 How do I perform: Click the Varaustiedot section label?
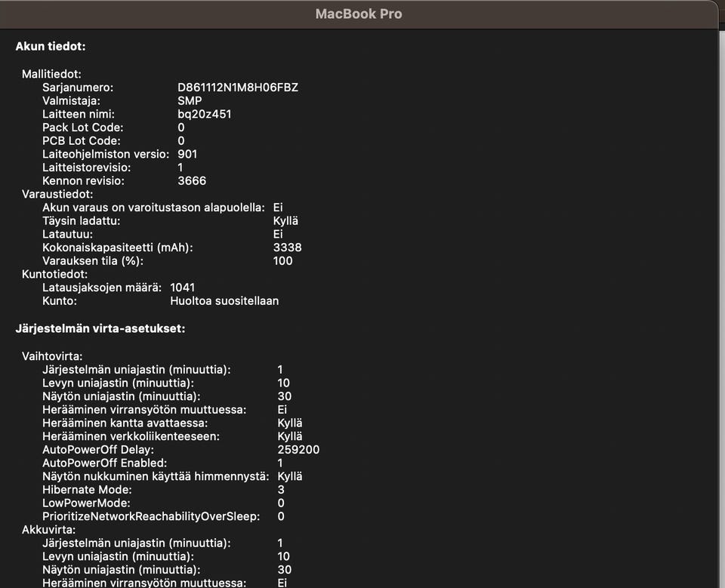(57, 194)
